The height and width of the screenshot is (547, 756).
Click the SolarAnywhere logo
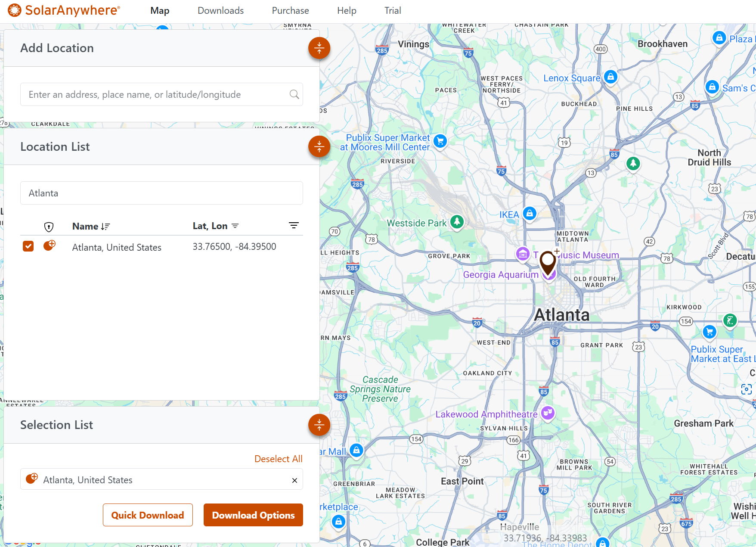point(64,10)
